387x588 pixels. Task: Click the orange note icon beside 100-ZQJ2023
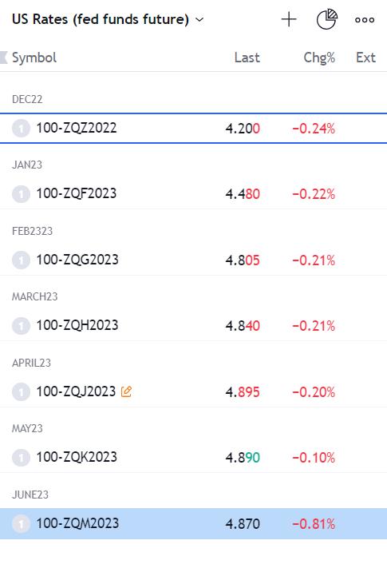pos(126,391)
